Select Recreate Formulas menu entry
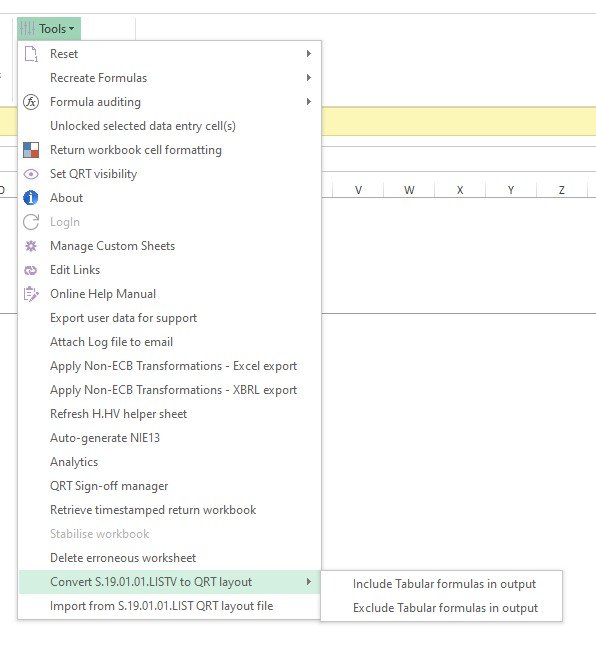This screenshot has height=667, width=596. coord(169,78)
